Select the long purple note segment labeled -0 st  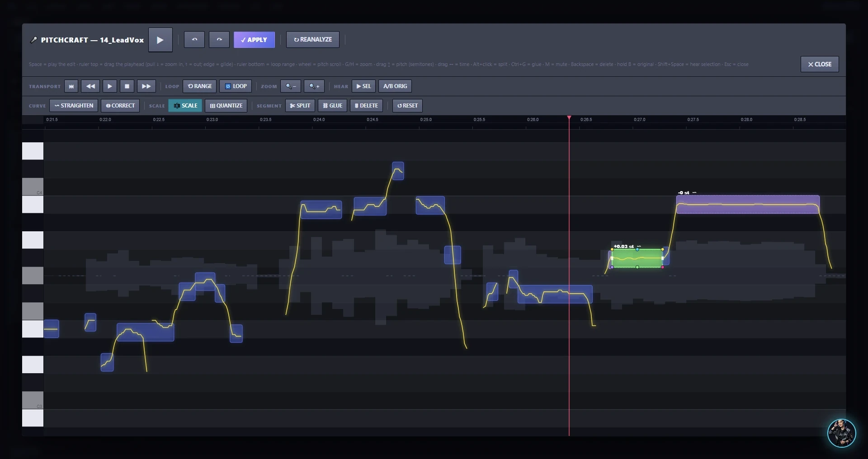point(748,204)
